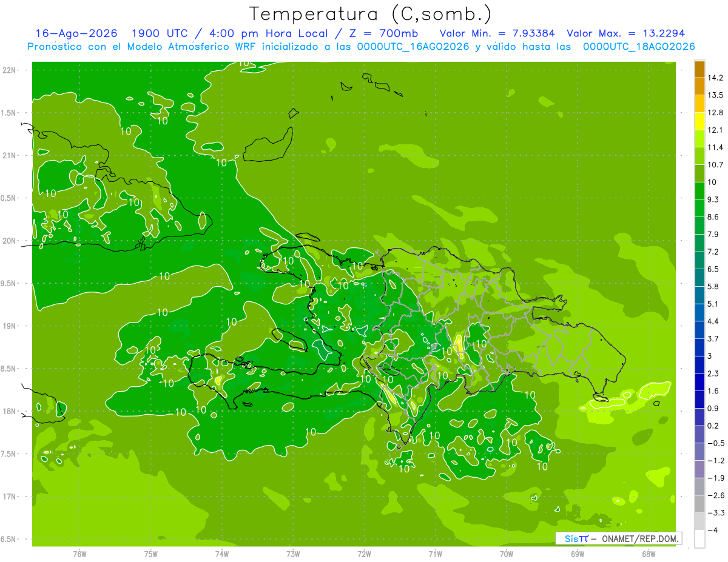
Task: Click the yellow legend swatch between 12.1 and 12.8
Action: pos(699,121)
